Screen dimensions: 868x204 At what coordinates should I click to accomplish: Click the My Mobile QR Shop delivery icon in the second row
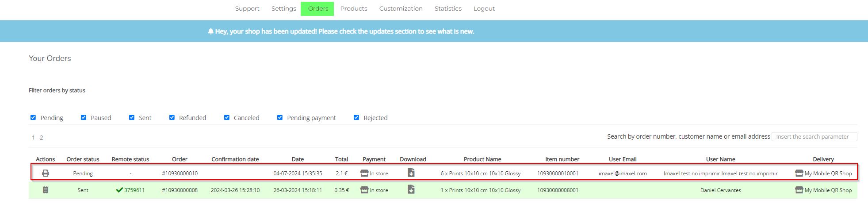click(799, 190)
